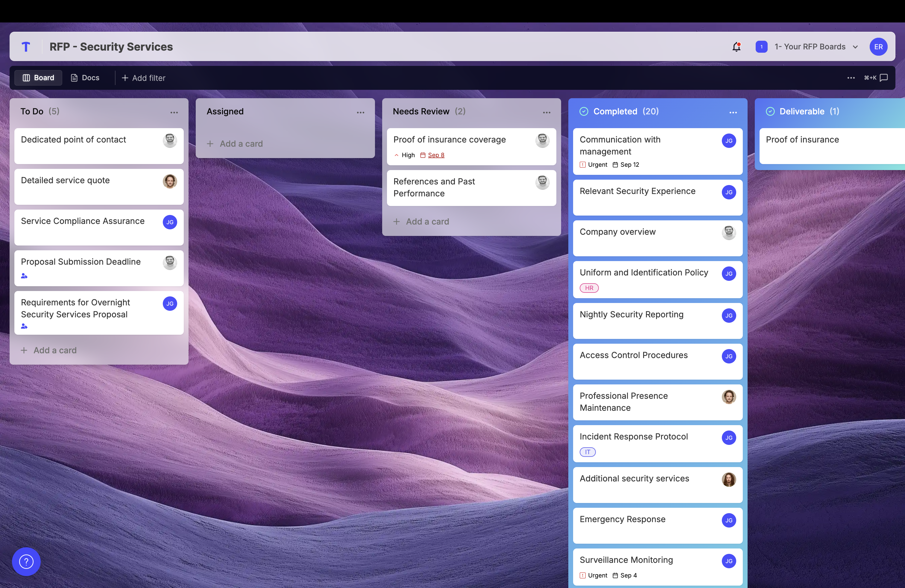Click the notification bell icon

(x=736, y=47)
